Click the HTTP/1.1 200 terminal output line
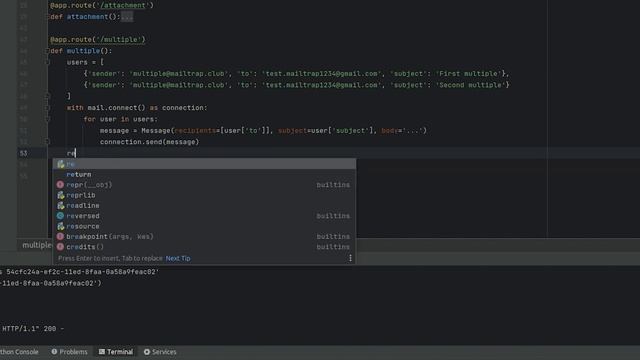Image resolution: width=640 pixels, height=360 pixels. click(x=33, y=329)
